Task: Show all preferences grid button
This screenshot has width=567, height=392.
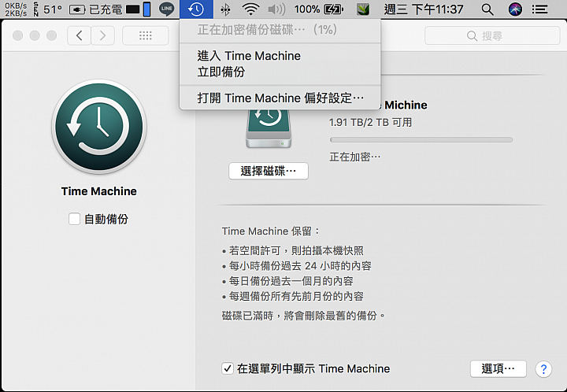Action: tap(146, 35)
